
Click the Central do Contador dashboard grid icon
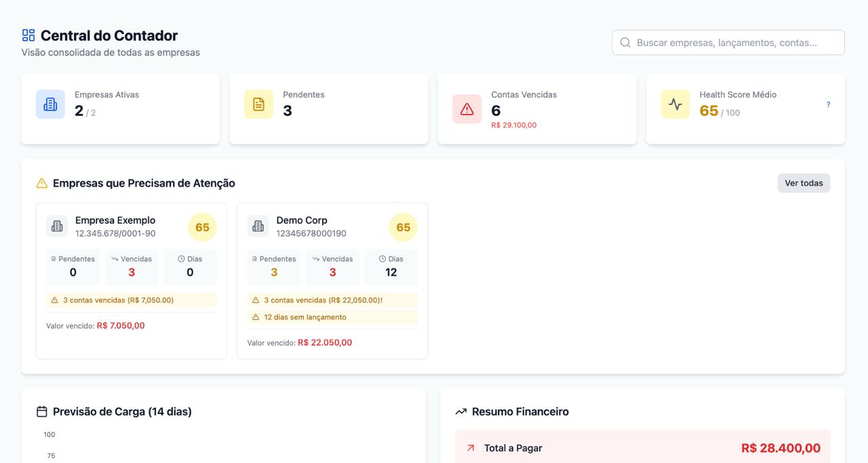(28, 35)
